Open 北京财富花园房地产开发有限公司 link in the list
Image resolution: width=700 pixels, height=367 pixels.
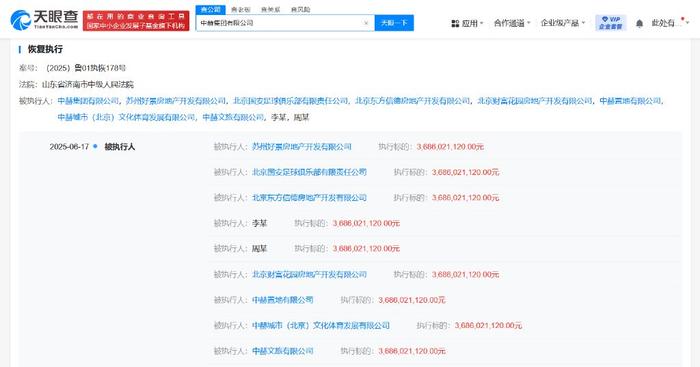[309, 274]
